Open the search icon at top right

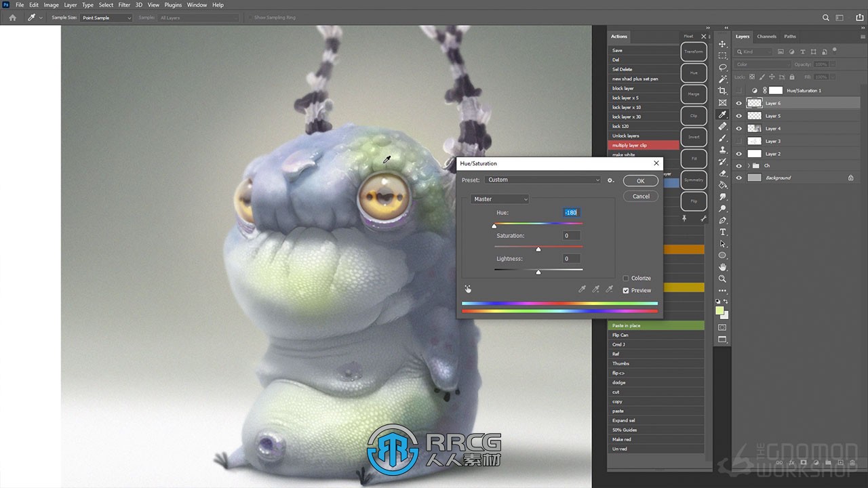[x=826, y=18]
